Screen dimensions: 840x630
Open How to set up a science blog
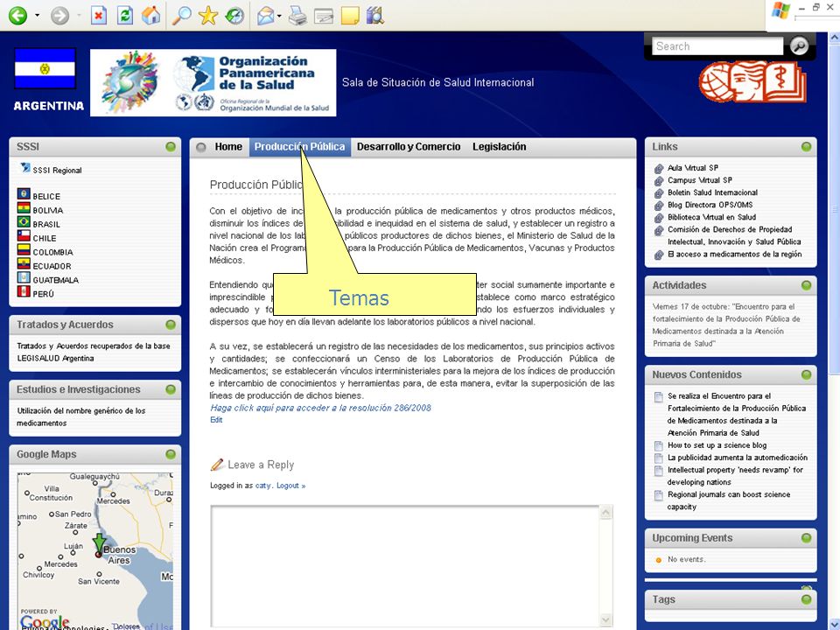click(x=717, y=445)
